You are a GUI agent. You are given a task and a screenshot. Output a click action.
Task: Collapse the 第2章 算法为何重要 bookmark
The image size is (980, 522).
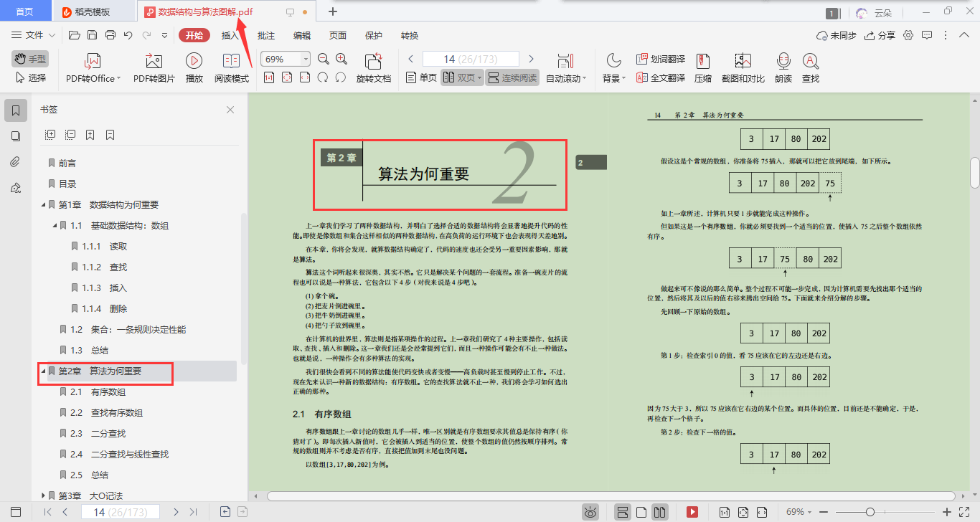pos(43,371)
